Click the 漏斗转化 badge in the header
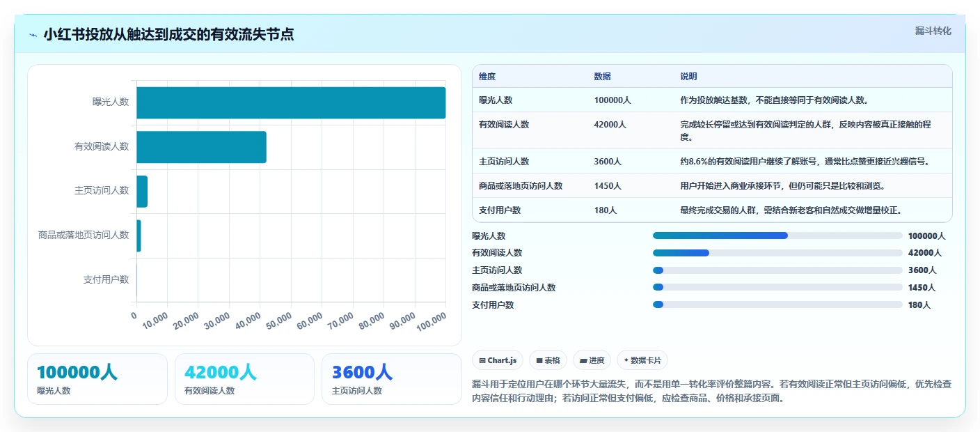This screenshot has height=432, width=980. (933, 31)
